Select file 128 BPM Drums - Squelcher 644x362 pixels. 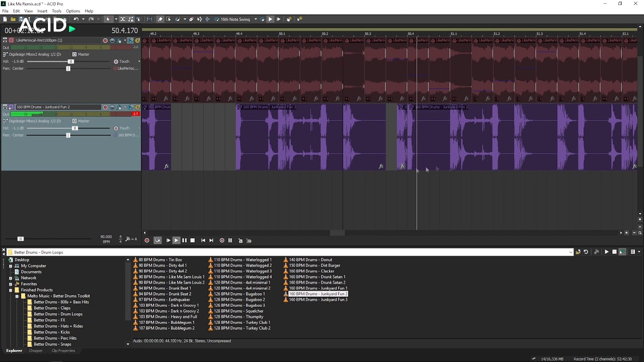(238, 311)
